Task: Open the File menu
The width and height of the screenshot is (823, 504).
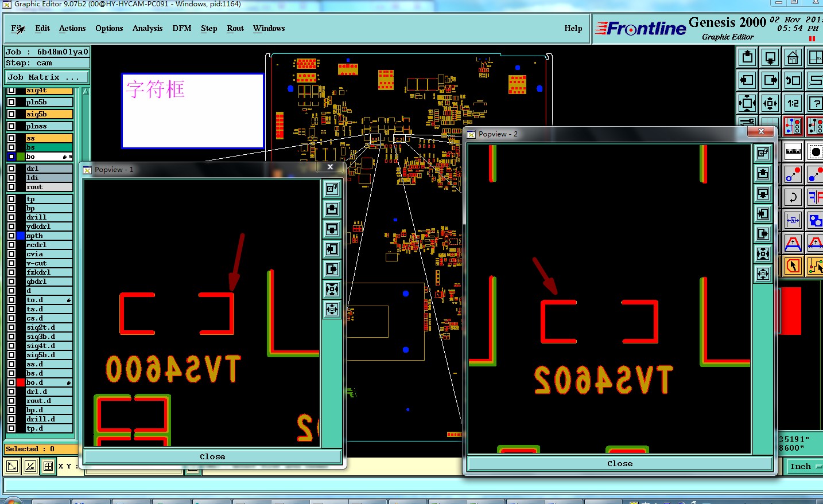Action: 18,28
